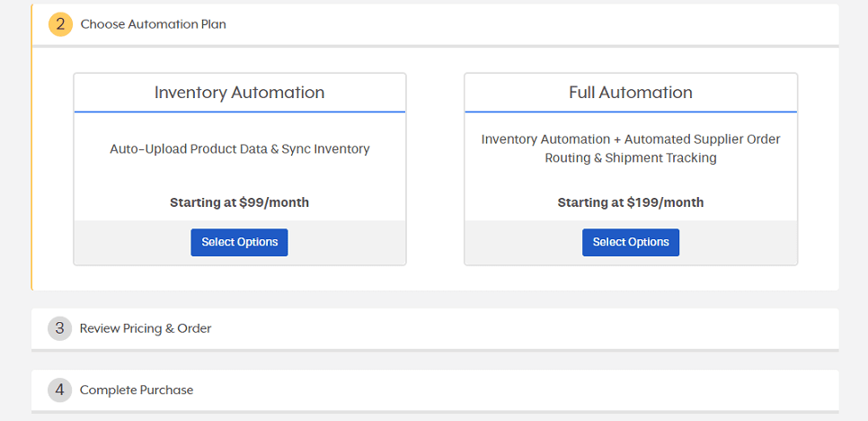Click 'Auto-Upload Product Data & Sync Inventory' description
The width and height of the screenshot is (868, 421).
coord(240,148)
